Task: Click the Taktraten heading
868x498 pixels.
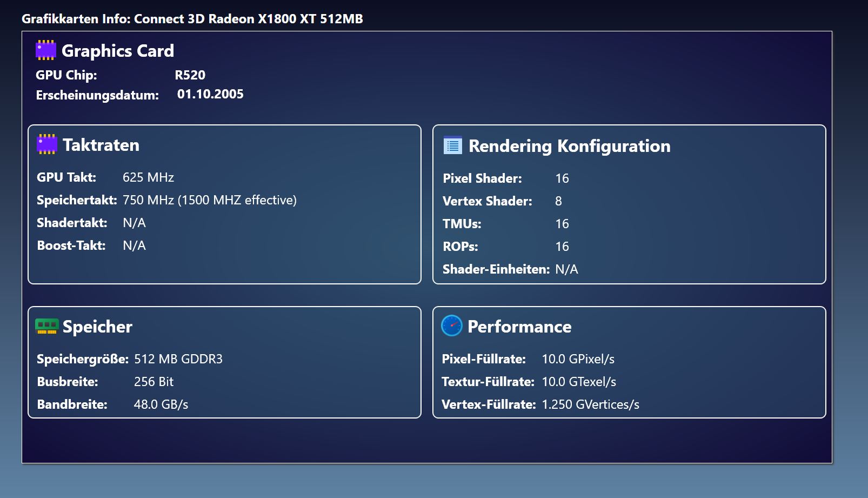Action: pyautogui.click(x=101, y=145)
